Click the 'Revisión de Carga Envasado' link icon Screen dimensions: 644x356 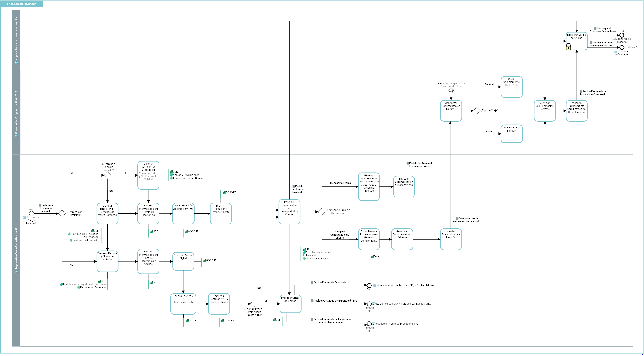pyautogui.click(x=25, y=217)
